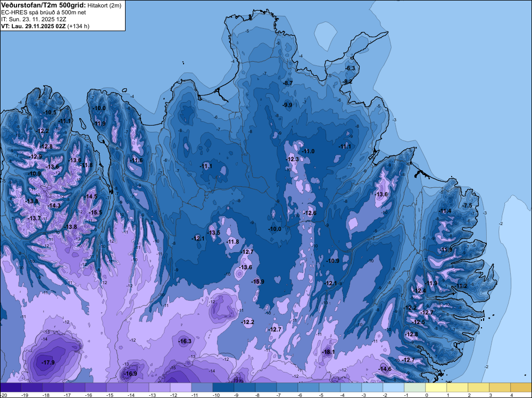
Task: Click the '-11.2' temperature label
Action: 461,286
